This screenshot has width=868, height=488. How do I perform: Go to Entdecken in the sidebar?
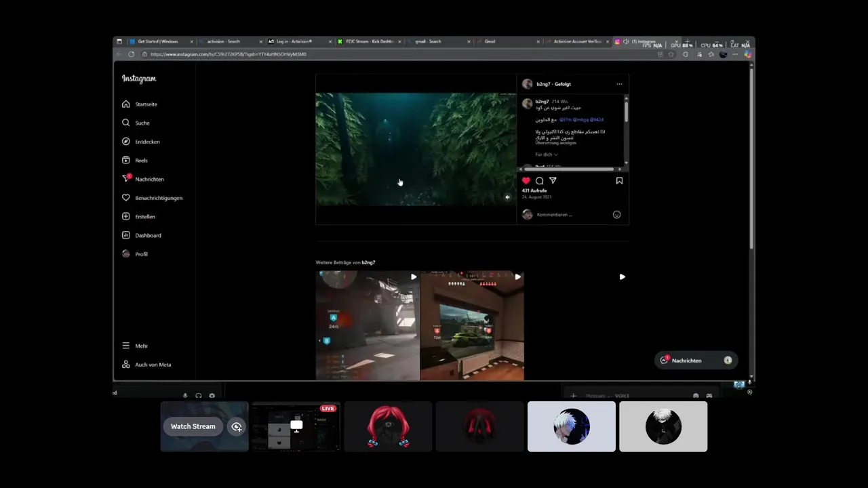141,142
